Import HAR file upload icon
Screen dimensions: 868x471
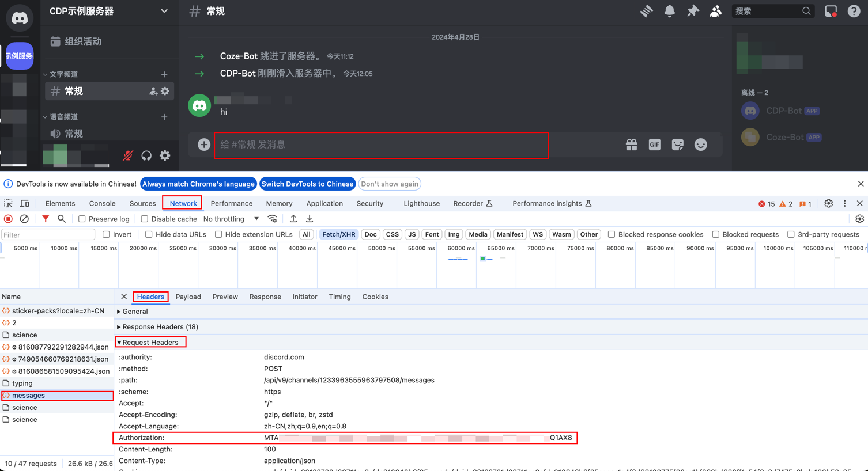coord(293,219)
